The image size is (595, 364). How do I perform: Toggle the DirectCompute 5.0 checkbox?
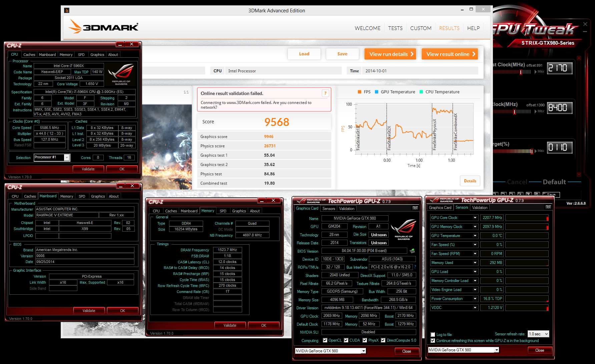(384, 340)
